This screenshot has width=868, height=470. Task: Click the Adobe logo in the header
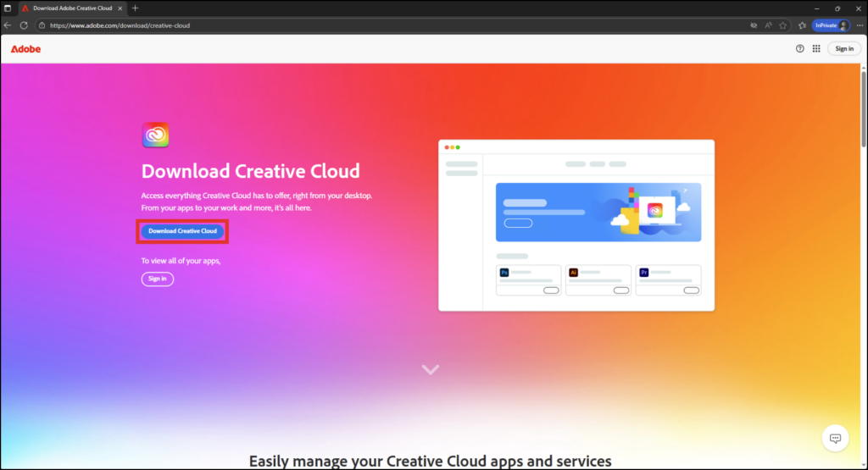(25, 49)
